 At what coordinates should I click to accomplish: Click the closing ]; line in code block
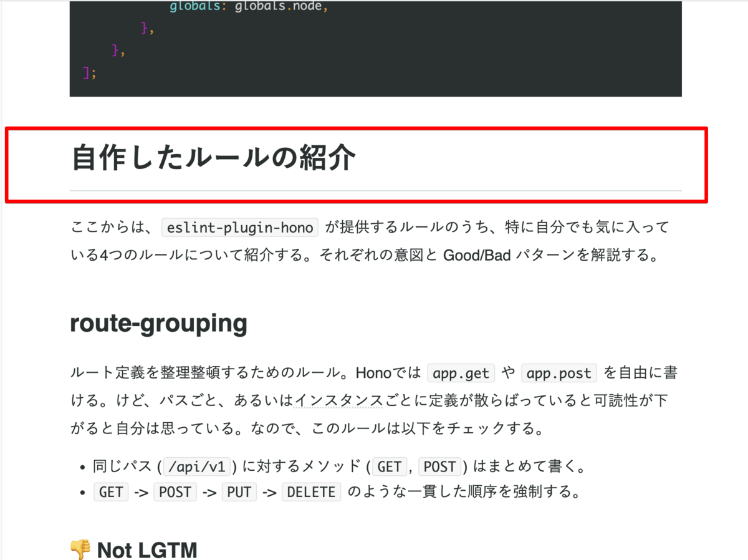point(90,73)
